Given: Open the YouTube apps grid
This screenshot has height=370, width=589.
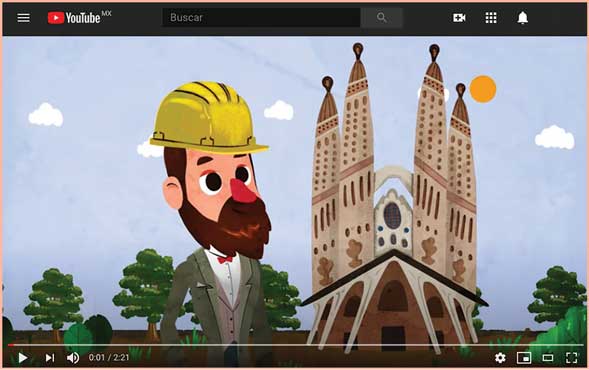Looking at the screenshot, I should coord(491,18).
